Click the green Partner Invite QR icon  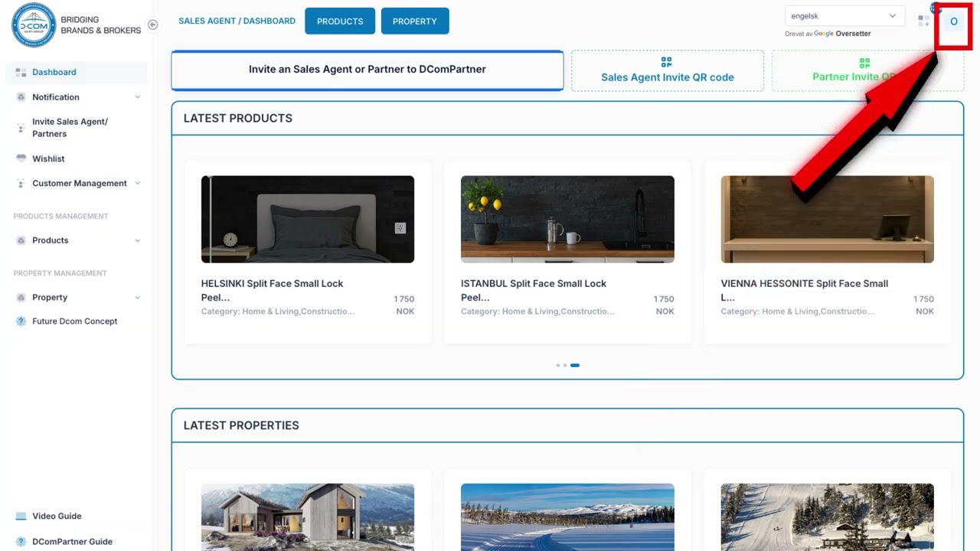(864, 63)
